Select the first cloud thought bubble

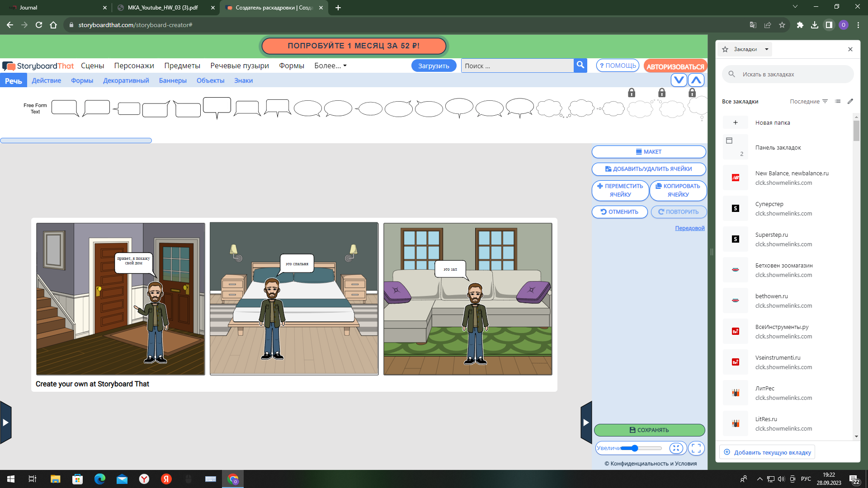[x=549, y=108]
